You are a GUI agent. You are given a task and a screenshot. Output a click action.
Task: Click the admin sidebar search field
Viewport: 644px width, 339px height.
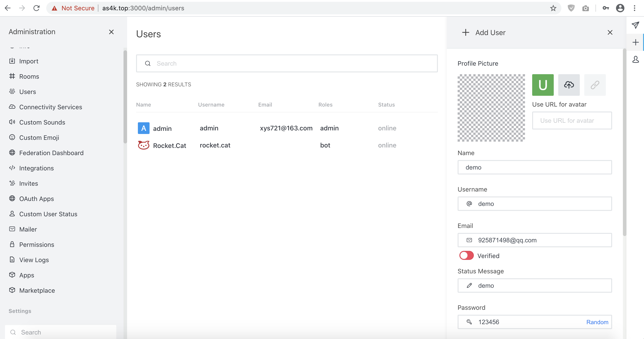(x=60, y=332)
